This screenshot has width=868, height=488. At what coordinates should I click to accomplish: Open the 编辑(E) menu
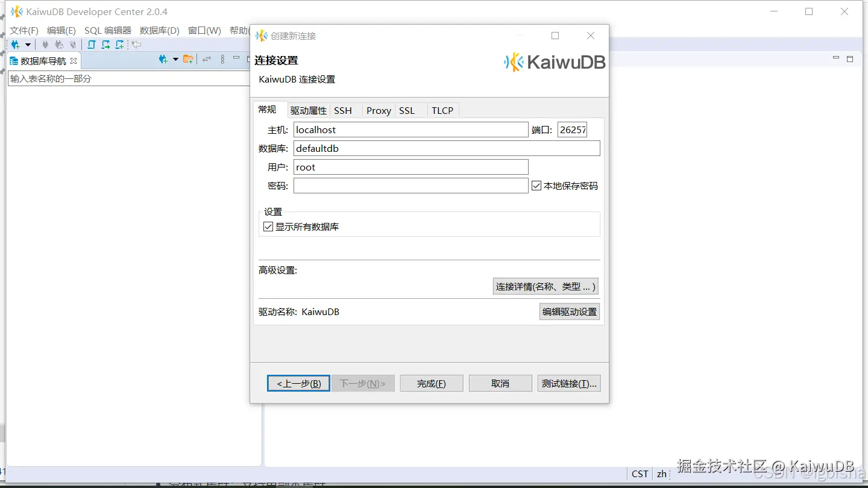[x=61, y=30]
